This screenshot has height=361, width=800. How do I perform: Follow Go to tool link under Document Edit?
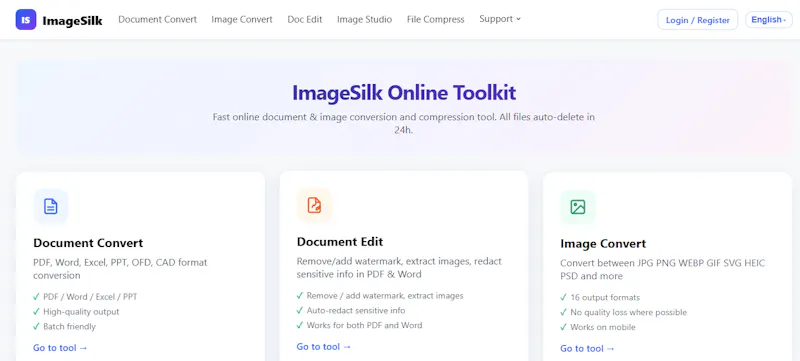coord(323,347)
